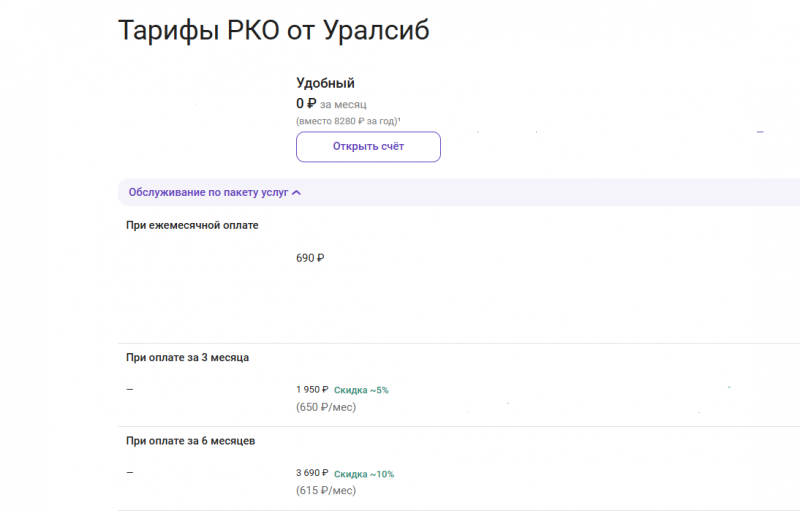800x511 pixels.
Task: Click the 0 ₽ за месяц price
Action: (332, 103)
